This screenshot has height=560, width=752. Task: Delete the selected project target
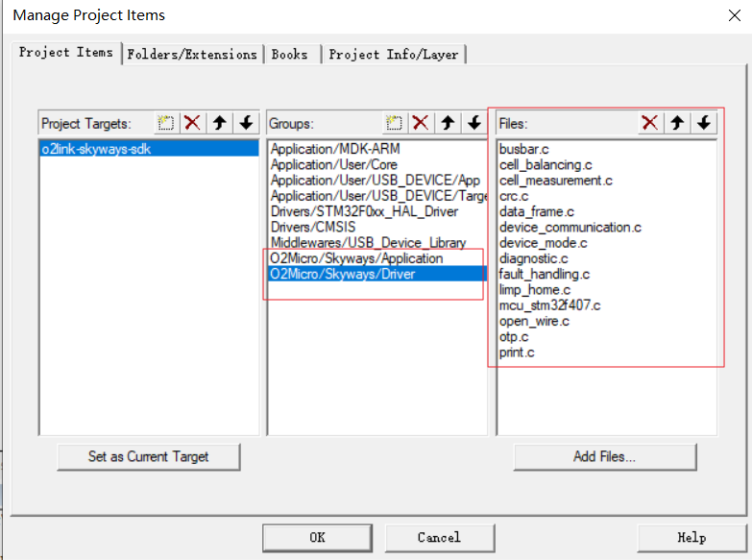point(192,123)
